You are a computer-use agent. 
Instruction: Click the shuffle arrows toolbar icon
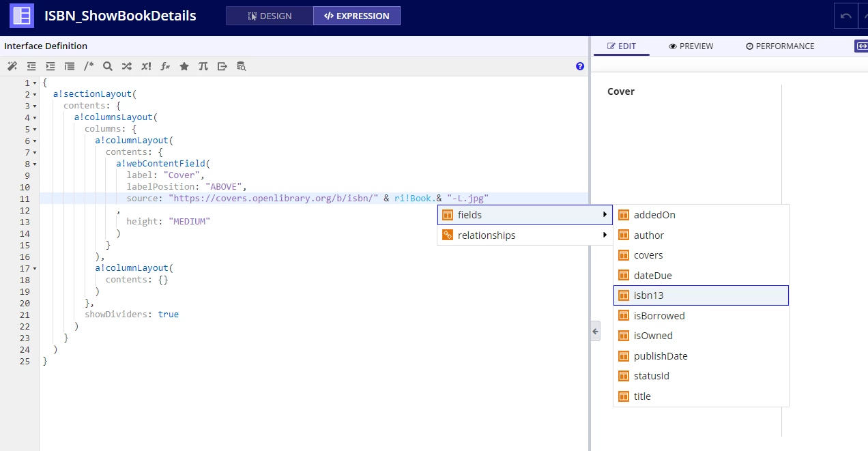[x=127, y=66]
